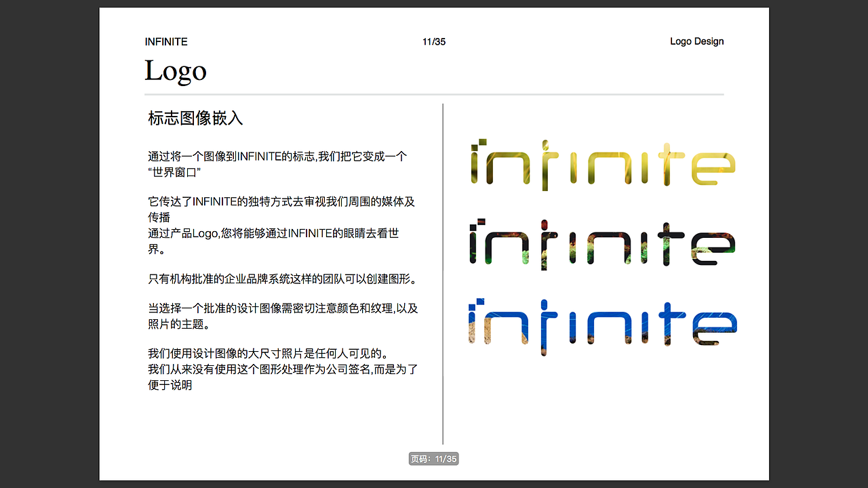
Task: Click the line '通过产品Logo,您将能够通过INFINITE的眼睛去看世'
Action: [x=273, y=233]
